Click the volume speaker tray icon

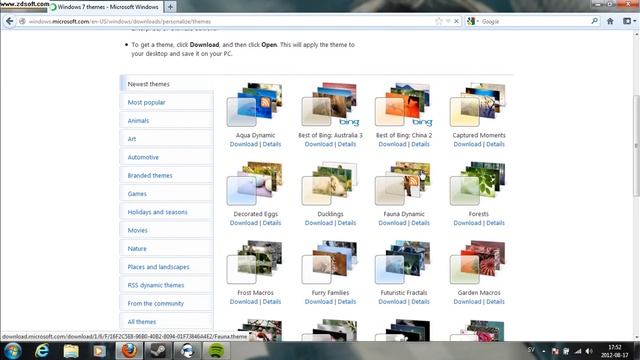tap(589, 351)
